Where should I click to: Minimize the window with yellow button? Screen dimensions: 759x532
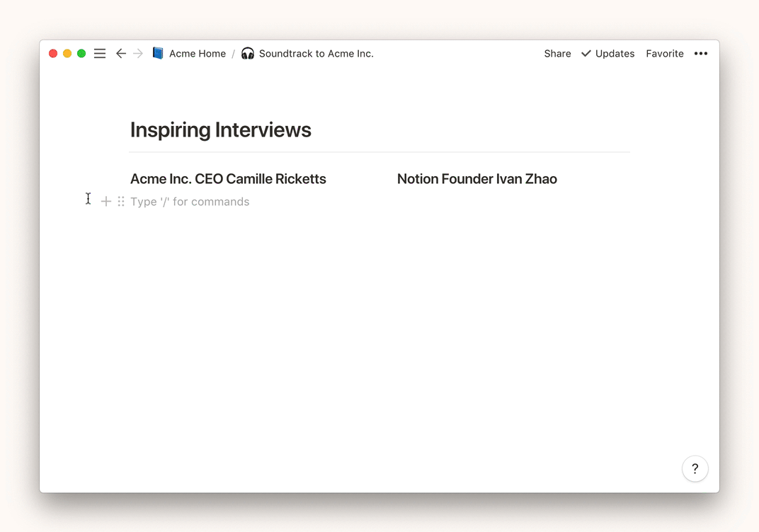tap(67, 54)
